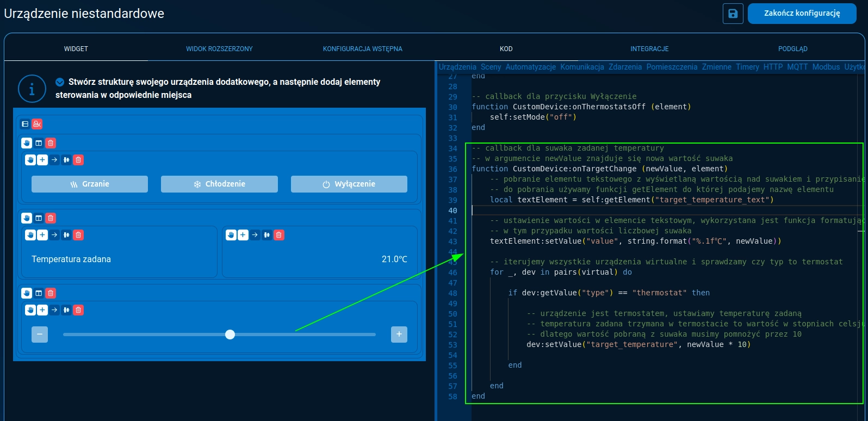Click the Zakończ konfigurację button
The height and width of the screenshot is (421, 868).
pos(802,14)
